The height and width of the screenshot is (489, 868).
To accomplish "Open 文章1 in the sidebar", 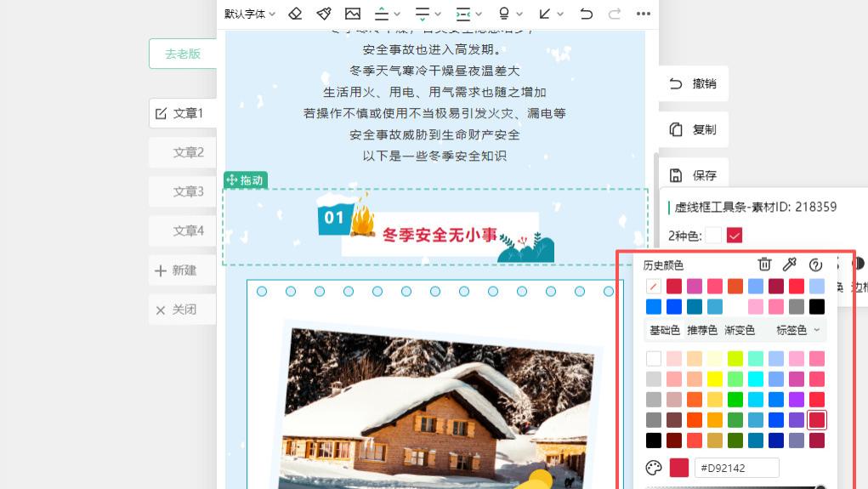I will tap(183, 113).
